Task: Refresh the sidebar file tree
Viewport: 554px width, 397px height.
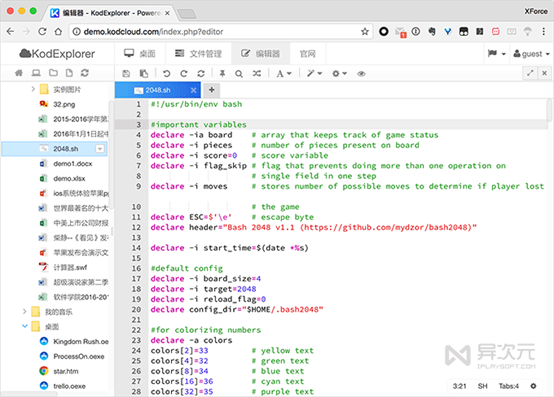Action: point(85,73)
